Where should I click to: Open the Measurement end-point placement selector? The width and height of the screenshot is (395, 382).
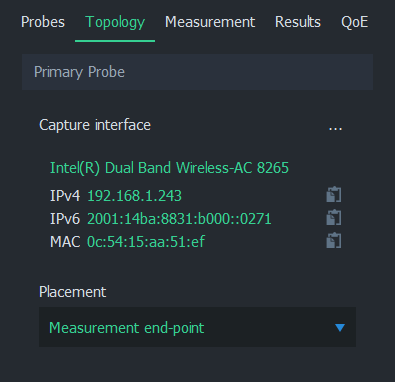[197, 327]
